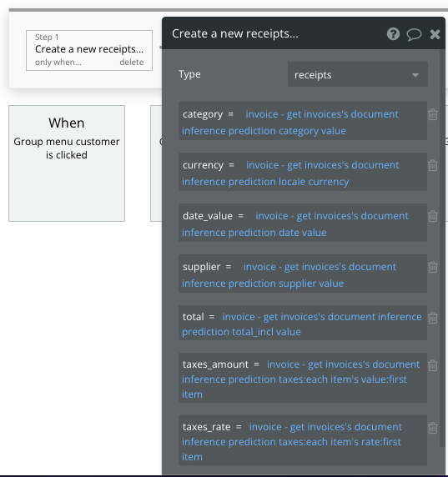Edit the category dynamic expression

tap(290, 123)
